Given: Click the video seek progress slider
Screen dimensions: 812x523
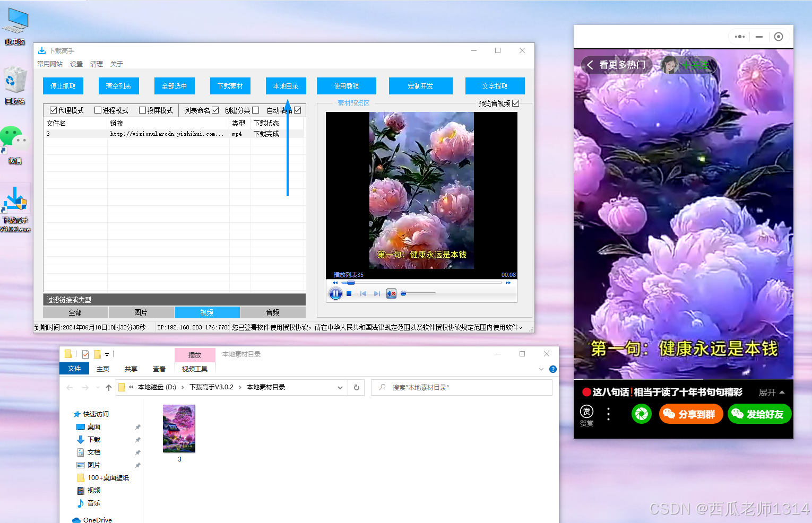Looking at the screenshot, I should point(422,283).
